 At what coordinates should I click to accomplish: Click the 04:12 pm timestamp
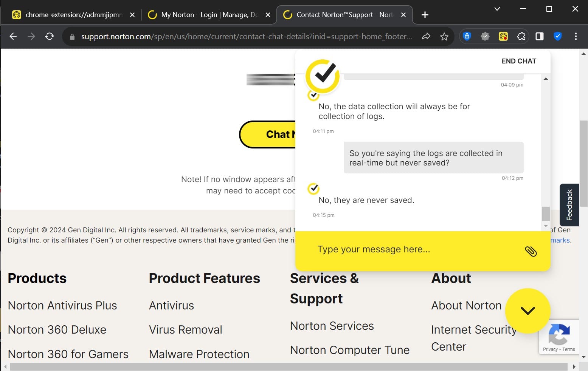(x=512, y=178)
